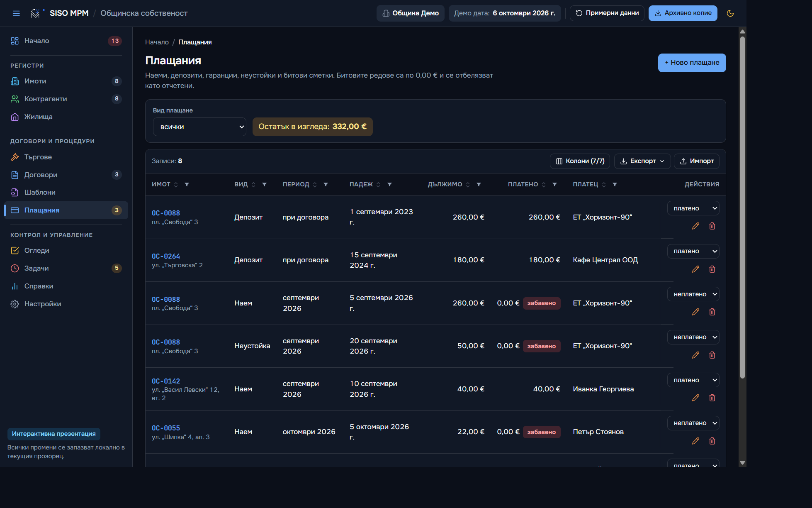Click the edit pencil for Кафе Централ ООД row

695,269
